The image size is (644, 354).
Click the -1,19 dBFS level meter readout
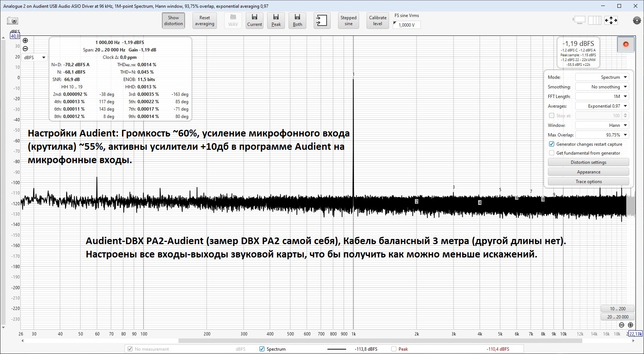[x=578, y=43]
